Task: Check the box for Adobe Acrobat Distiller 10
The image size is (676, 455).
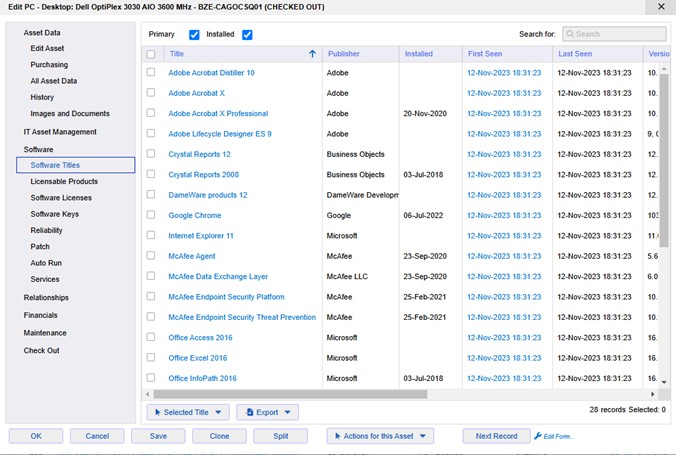Action: pos(151,72)
